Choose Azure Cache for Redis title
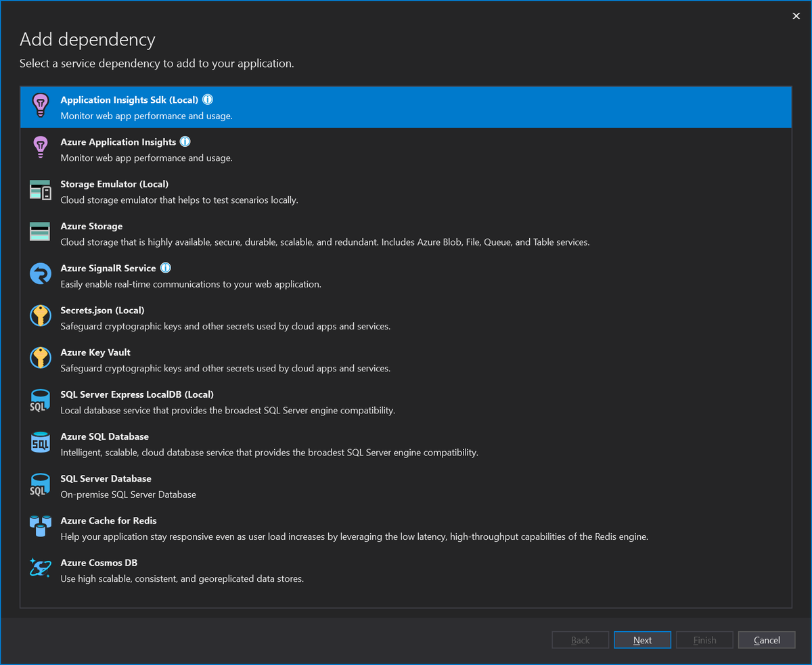This screenshot has height=665, width=812. coord(109,520)
